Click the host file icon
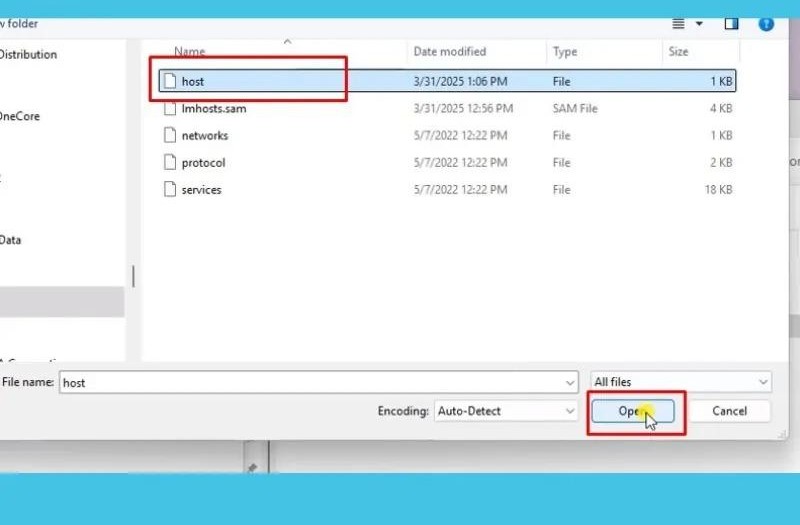Image resolution: width=800 pixels, height=525 pixels. (x=170, y=81)
